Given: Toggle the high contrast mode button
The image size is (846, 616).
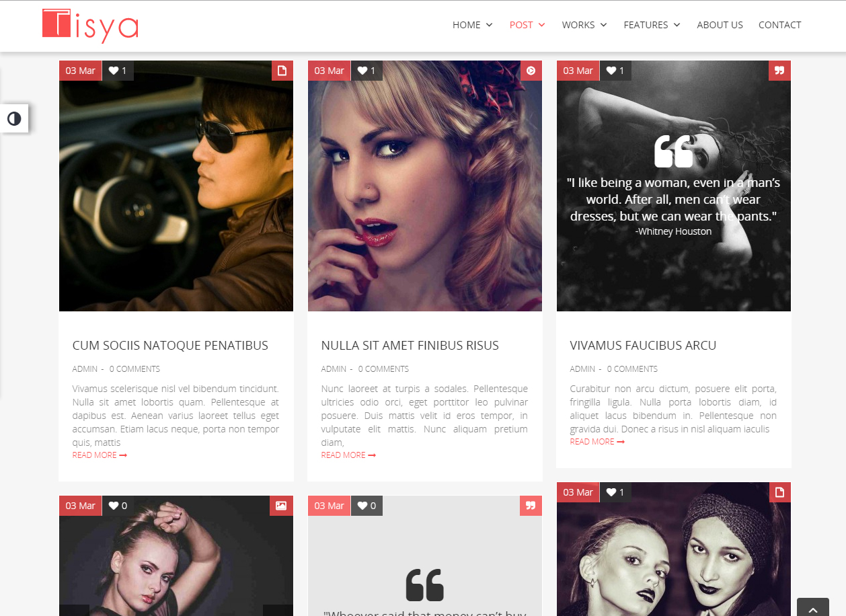Looking at the screenshot, I should (x=14, y=119).
